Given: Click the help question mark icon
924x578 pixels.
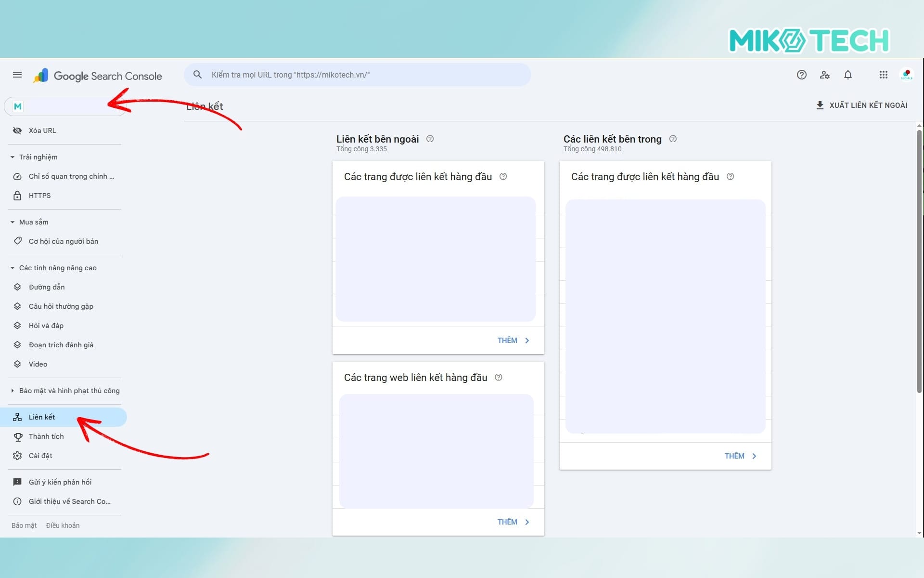Looking at the screenshot, I should 801,75.
